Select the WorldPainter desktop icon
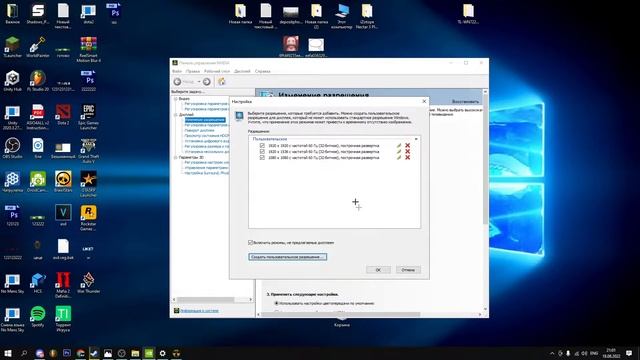This screenshot has width=640, height=360. 38,47
